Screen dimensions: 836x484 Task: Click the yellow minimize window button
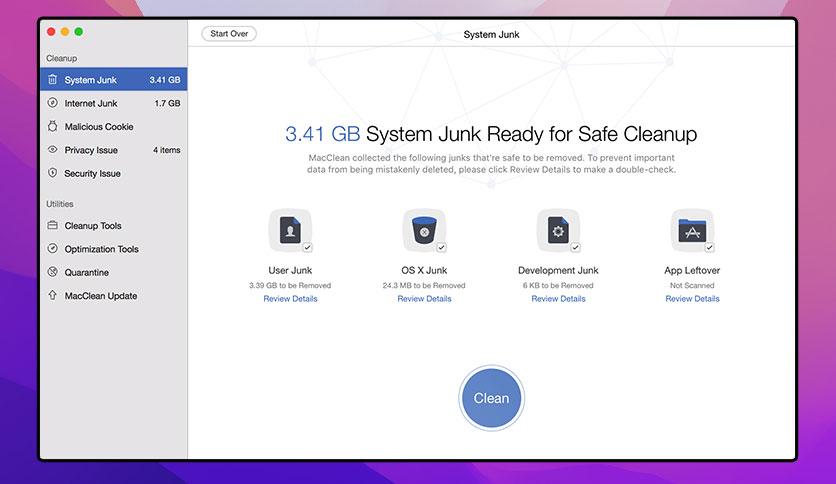pyautogui.click(x=65, y=31)
